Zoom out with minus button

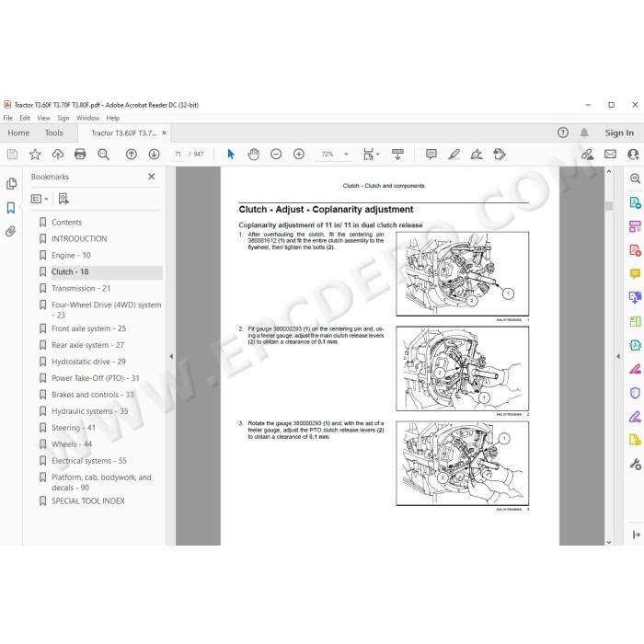coord(276,155)
